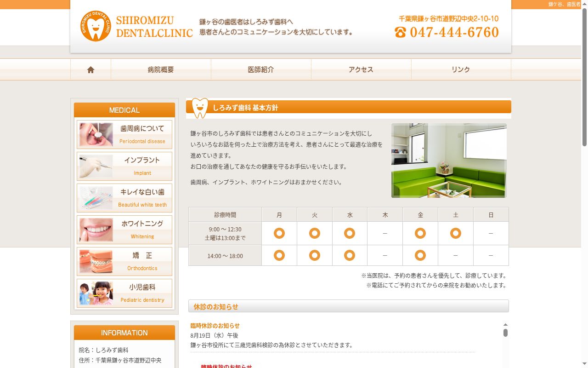The height and width of the screenshot is (368, 588).
Task: Click the 8月19日（水）午後 notice date
Action: [x=215, y=336]
